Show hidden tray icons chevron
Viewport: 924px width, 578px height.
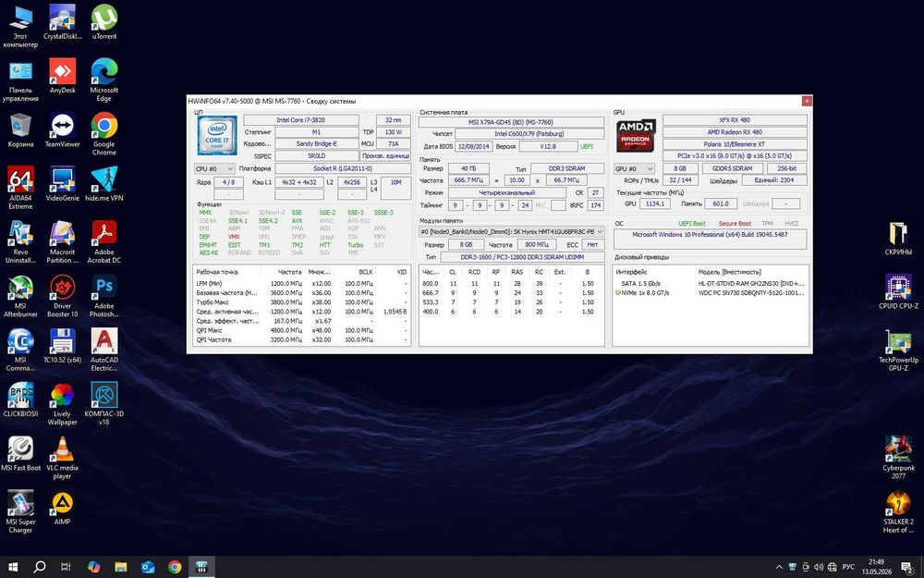coord(779,568)
